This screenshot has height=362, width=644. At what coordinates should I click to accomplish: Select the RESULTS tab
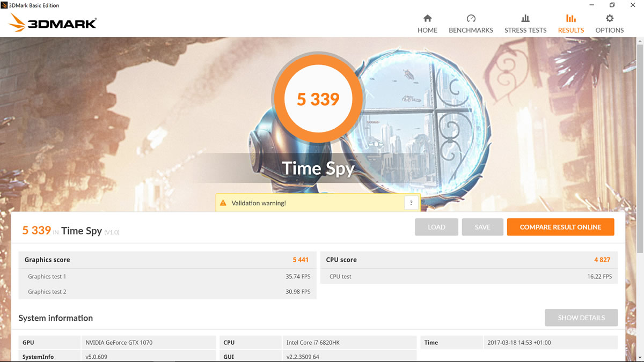[571, 24]
